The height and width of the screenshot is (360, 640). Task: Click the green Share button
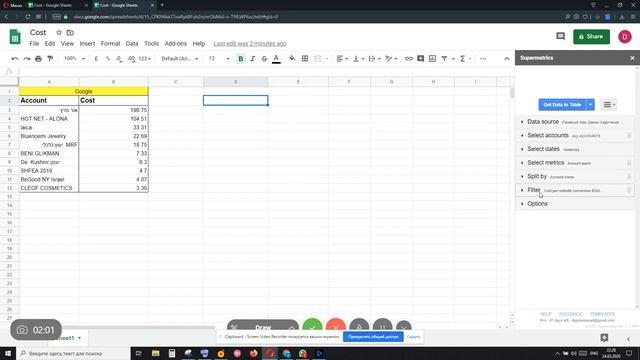point(591,37)
